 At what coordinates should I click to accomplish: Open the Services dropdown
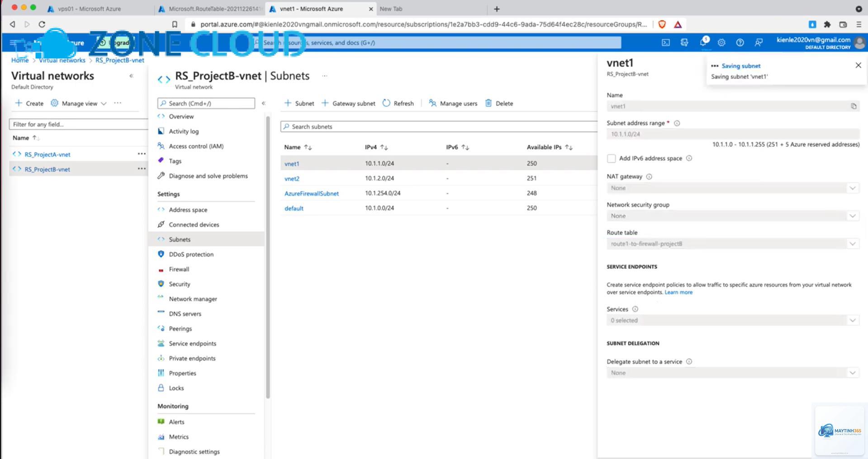732,321
